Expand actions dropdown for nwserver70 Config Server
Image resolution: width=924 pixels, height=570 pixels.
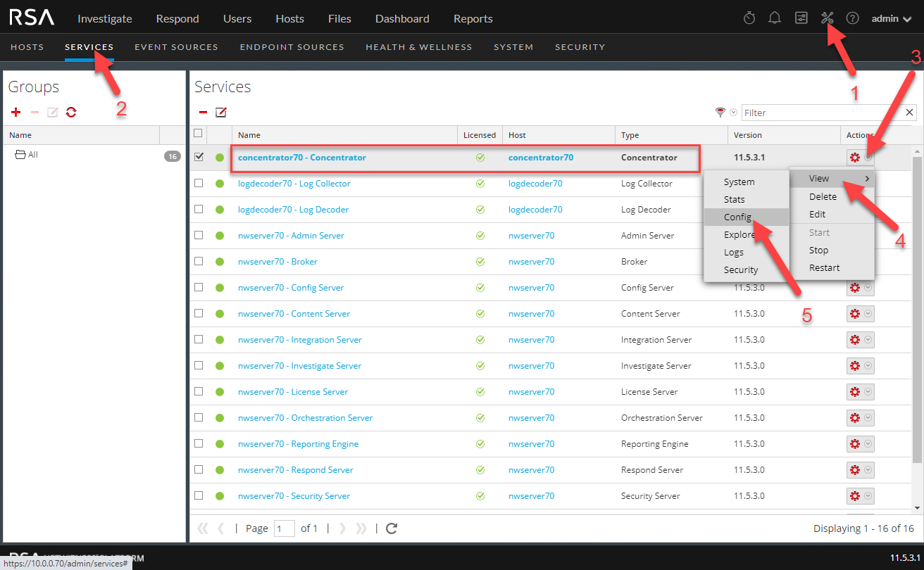click(868, 288)
